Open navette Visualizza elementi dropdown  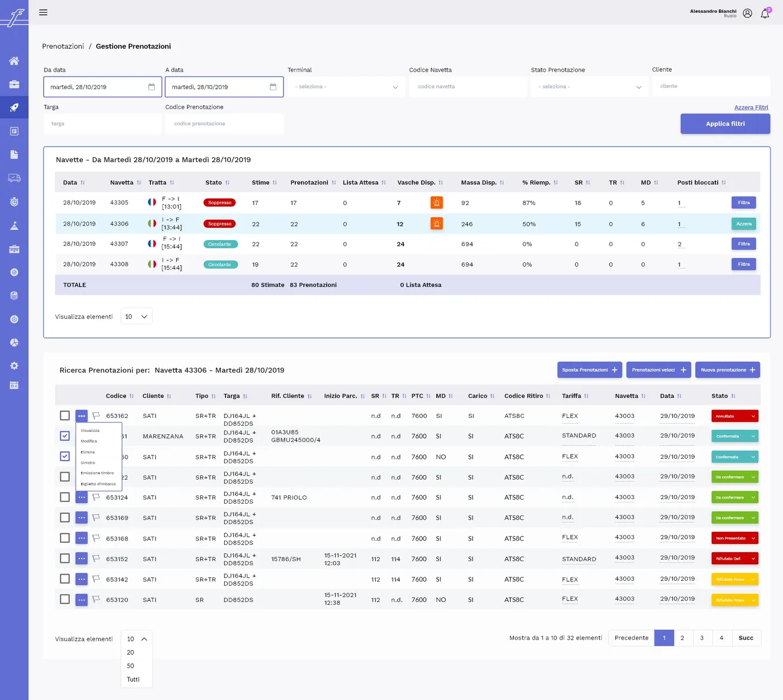click(136, 317)
